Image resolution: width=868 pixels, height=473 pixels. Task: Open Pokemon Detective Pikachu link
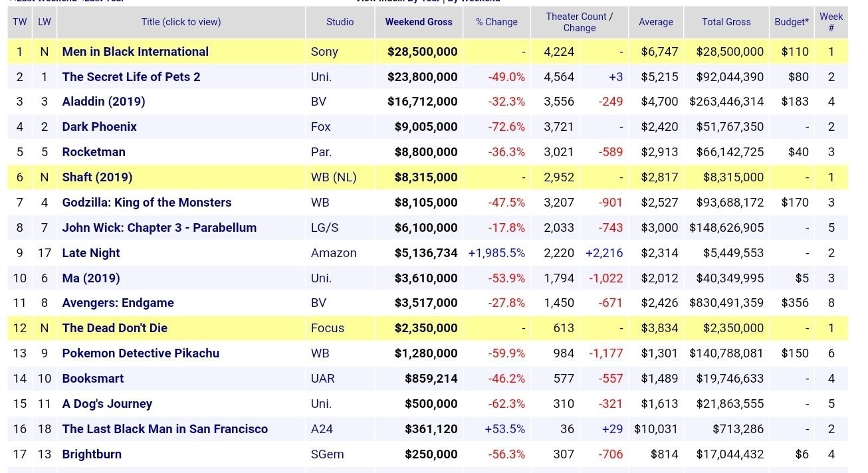[141, 353]
